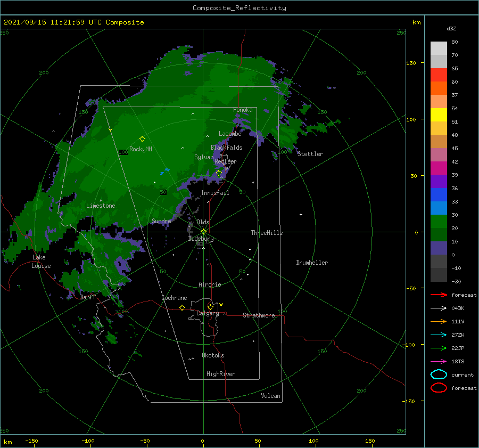Click the dBZ legend heading
The image size is (479, 448).
[451, 28]
